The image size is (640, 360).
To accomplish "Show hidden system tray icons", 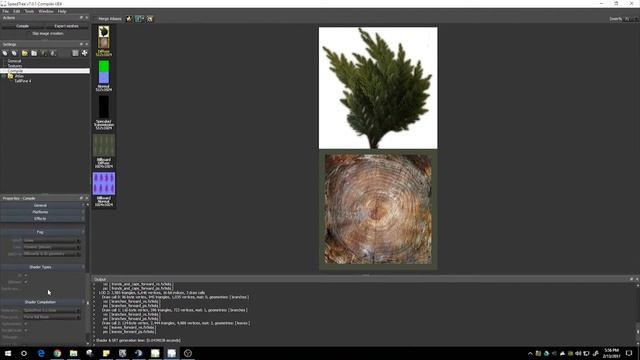I will [530, 353].
